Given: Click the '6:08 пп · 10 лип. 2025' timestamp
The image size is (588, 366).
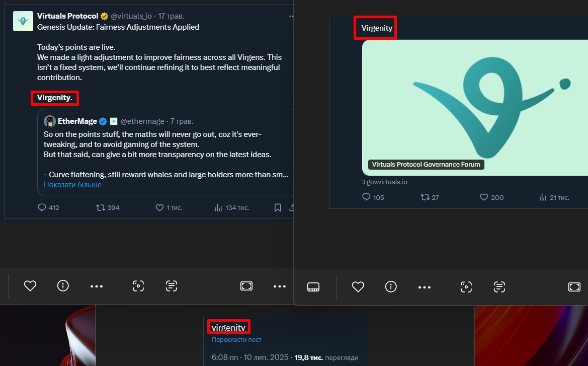Looking at the screenshot, I should tap(250, 357).
